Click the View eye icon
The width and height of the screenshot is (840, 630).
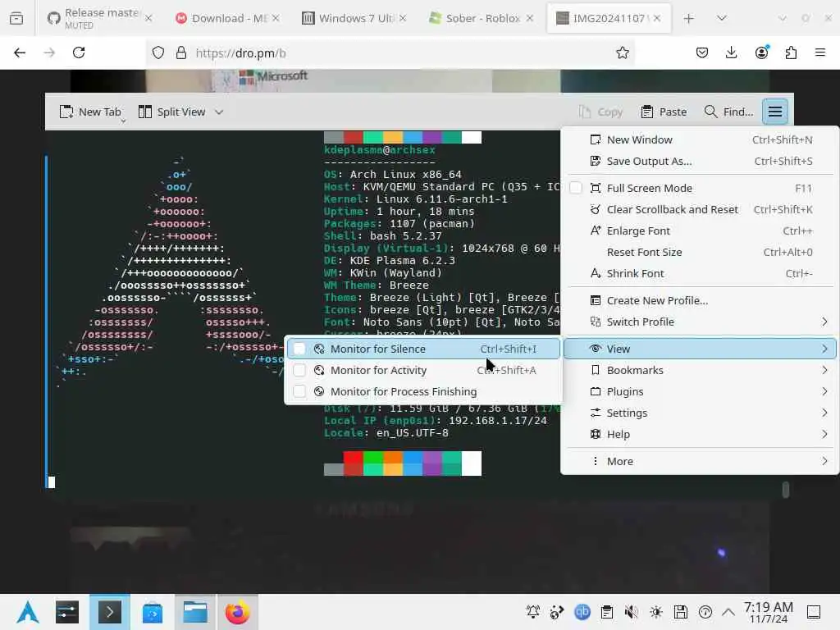tap(596, 349)
